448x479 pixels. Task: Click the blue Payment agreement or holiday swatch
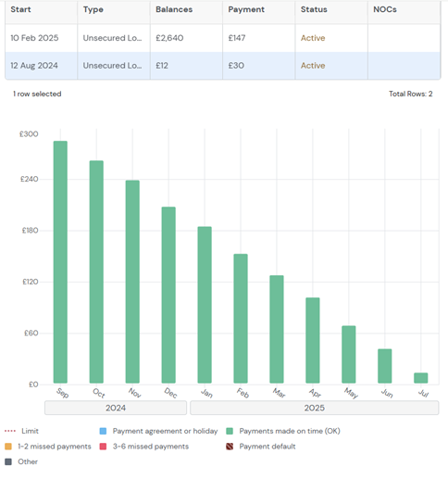pos(103,431)
